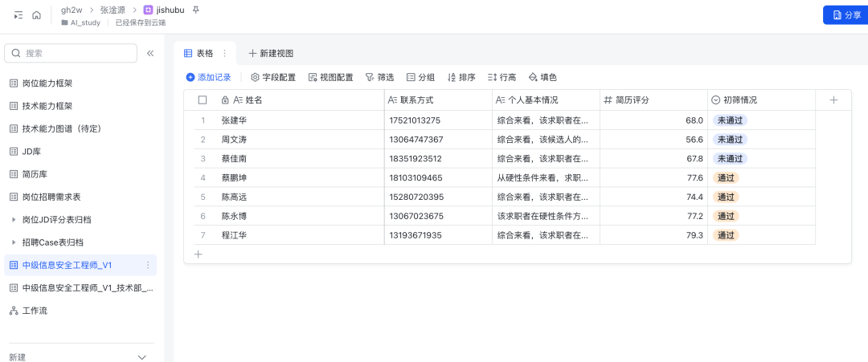868x362 pixels.
Task: Click 个人基本情况 column header
Action: tap(546, 100)
